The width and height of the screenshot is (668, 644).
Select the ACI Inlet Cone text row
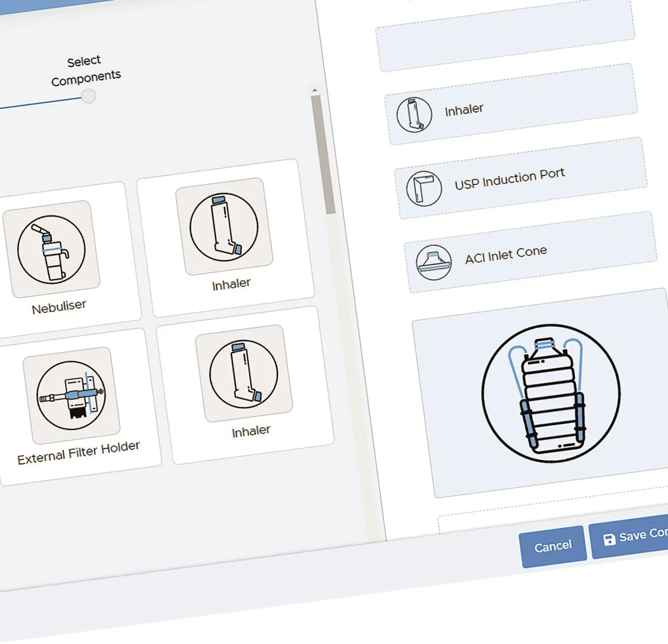(x=506, y=255)
